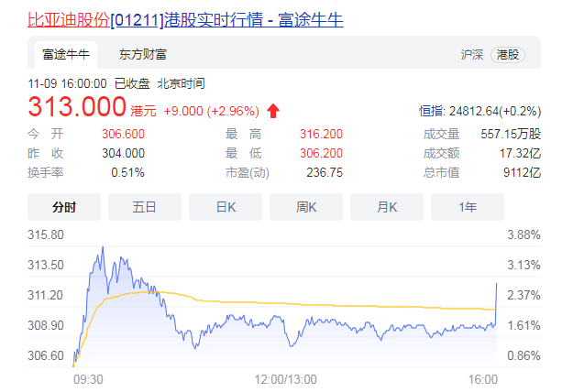The width and height of the screenshot is (573, 392).
Task: Click the 已收盘 market status text
Action: click(x=132, y=83)
